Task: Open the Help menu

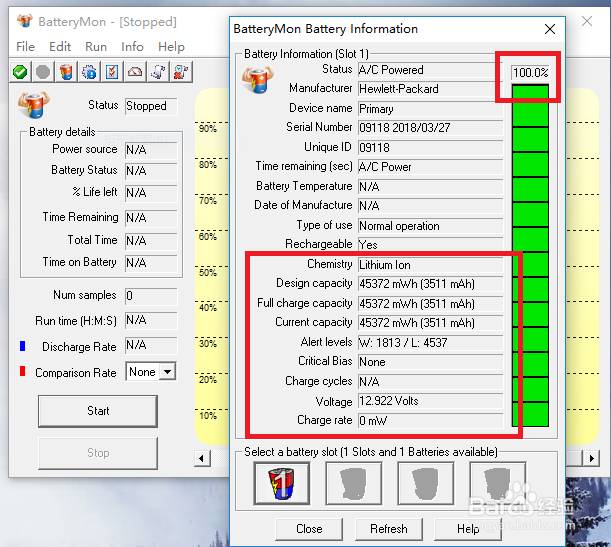Action: 171,47
